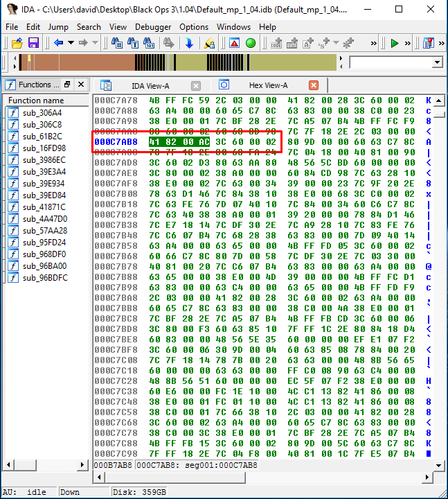Open the Help menu
Viewport: 448px width, 499px height.
267,27
